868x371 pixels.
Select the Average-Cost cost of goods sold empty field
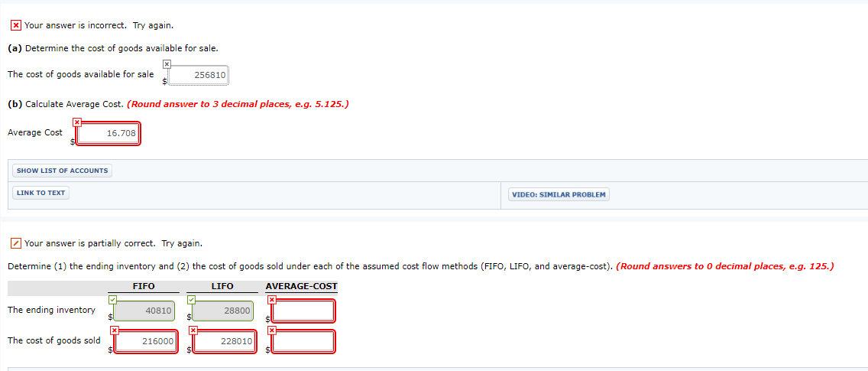(303, 342)
